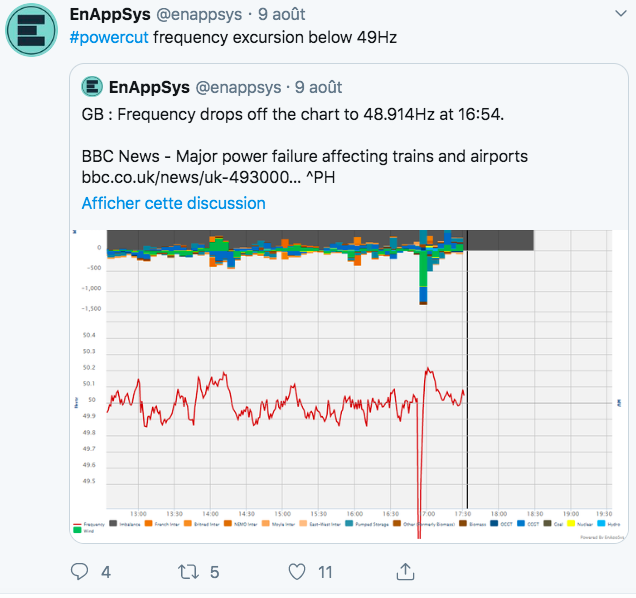636x598 pixels.
Task: Click the EnAppSys profile avatar
Action: pos(31,30)
